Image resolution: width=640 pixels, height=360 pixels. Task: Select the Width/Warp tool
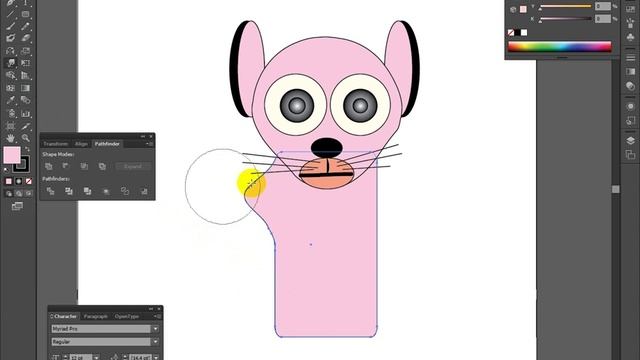pos(11,63)
